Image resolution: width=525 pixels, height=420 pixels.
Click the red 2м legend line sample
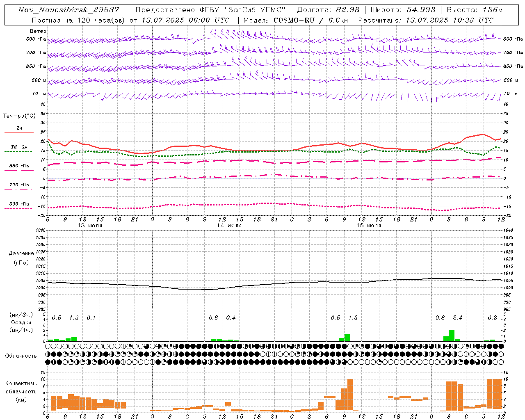pos(19,132)
